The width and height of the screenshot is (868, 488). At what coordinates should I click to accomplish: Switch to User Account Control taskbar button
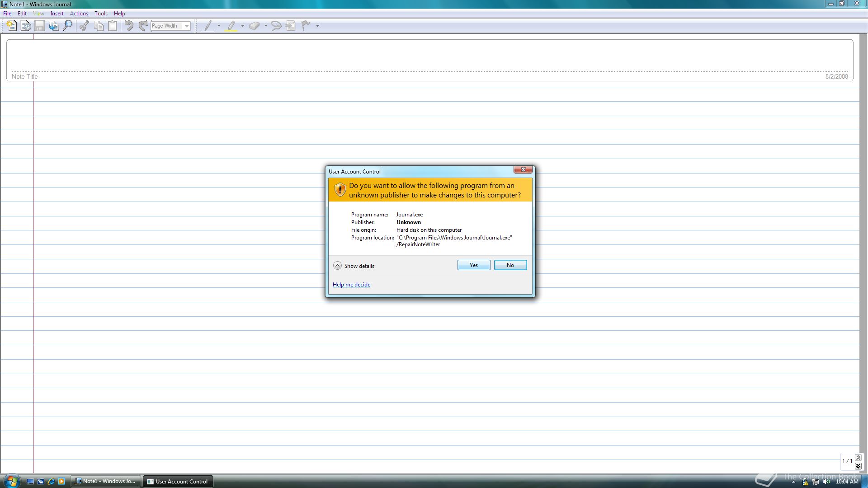tap(178, 481)
